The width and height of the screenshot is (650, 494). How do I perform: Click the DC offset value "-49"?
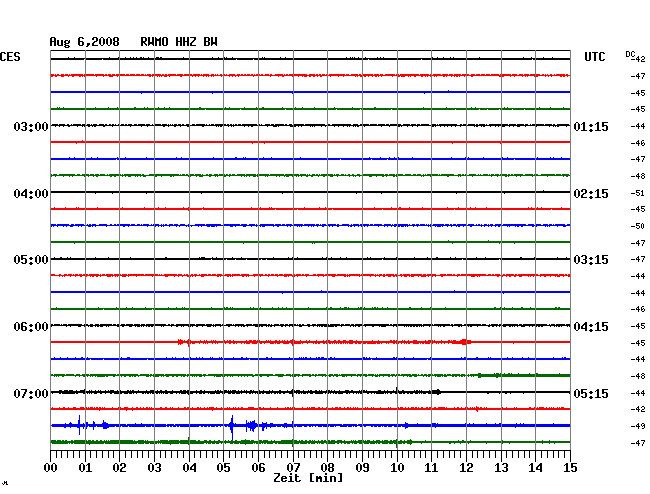point(638,426)
